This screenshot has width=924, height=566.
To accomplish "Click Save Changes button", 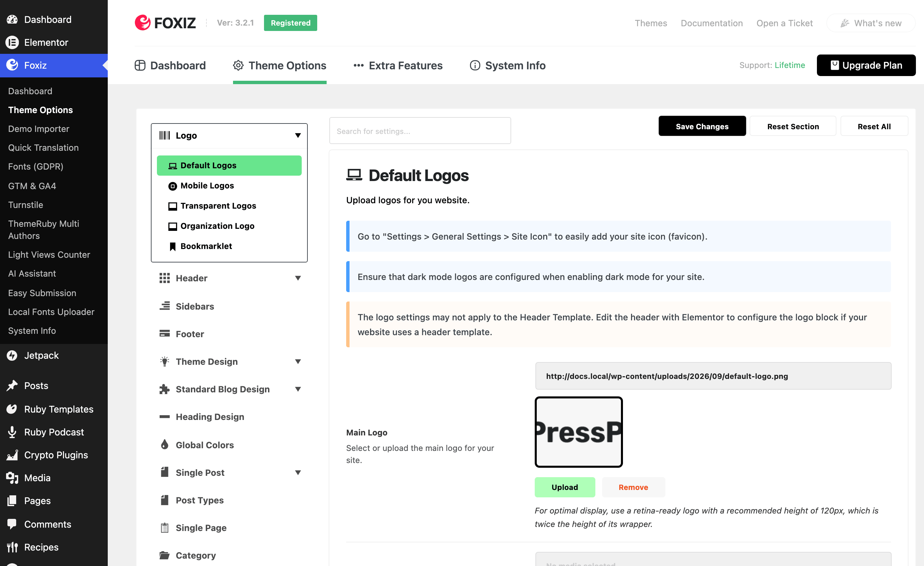I will 702,126.
